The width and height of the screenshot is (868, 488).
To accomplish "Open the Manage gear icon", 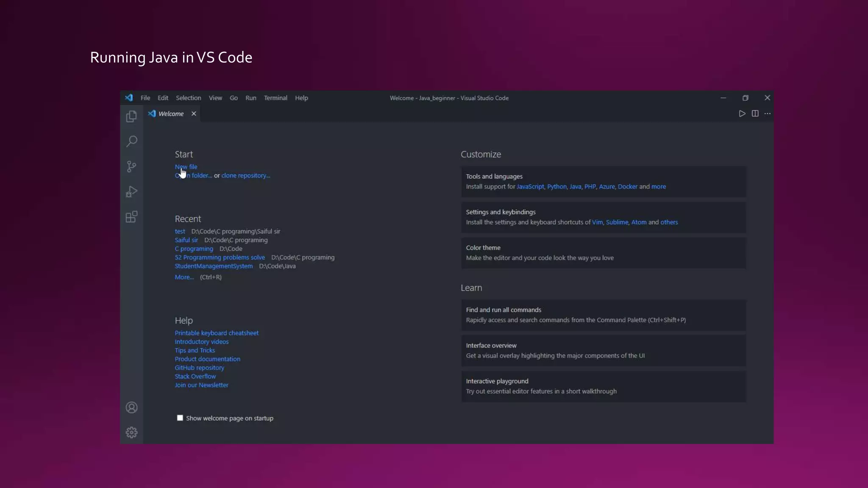I will coord(131,433).
